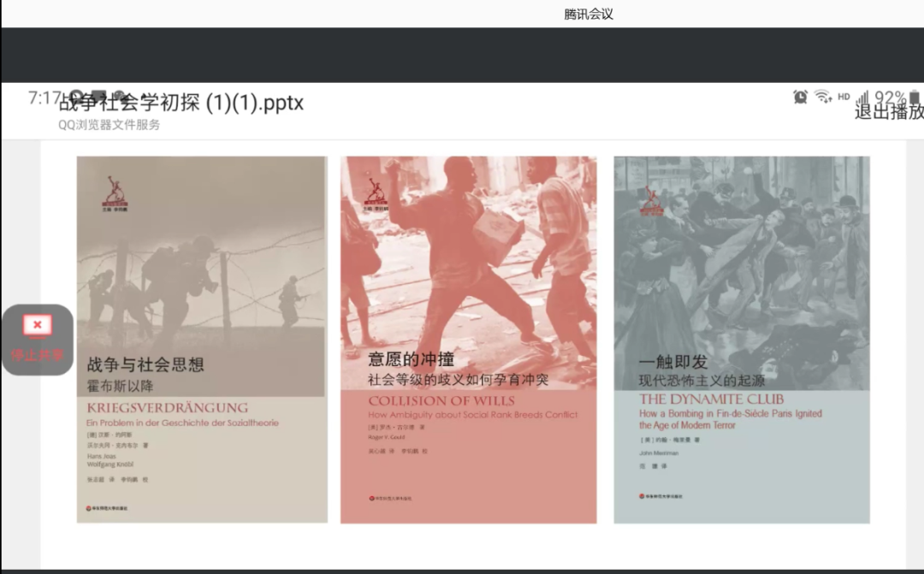Click the series logo on the red book cover
The width and height of the screenshot is (924, 574).
(x=376, y=194)
